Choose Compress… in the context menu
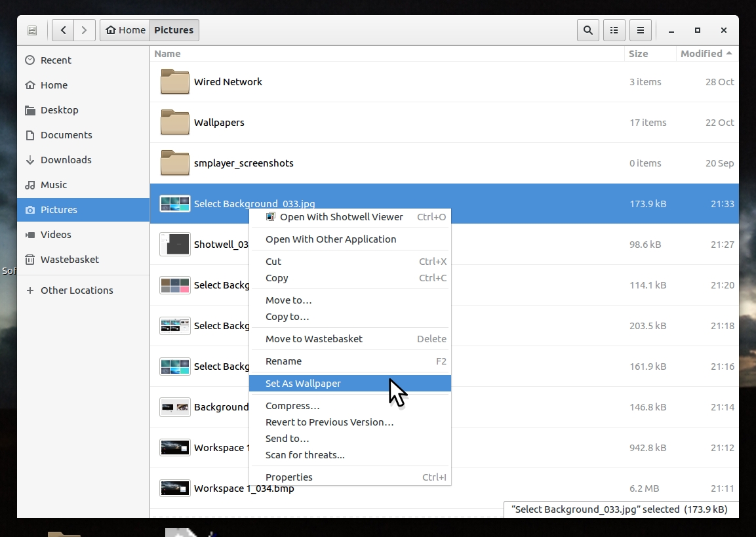 pyautogui.click(x=292, y=406)
